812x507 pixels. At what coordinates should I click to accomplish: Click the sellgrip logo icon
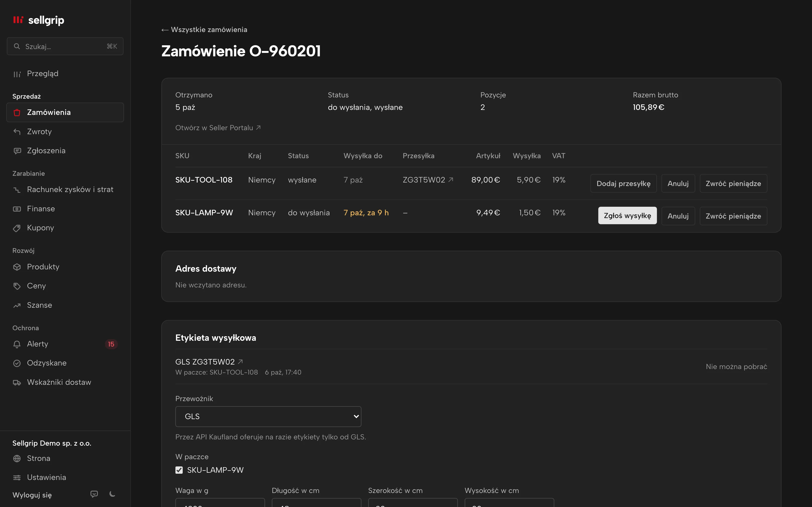point(18,20)
